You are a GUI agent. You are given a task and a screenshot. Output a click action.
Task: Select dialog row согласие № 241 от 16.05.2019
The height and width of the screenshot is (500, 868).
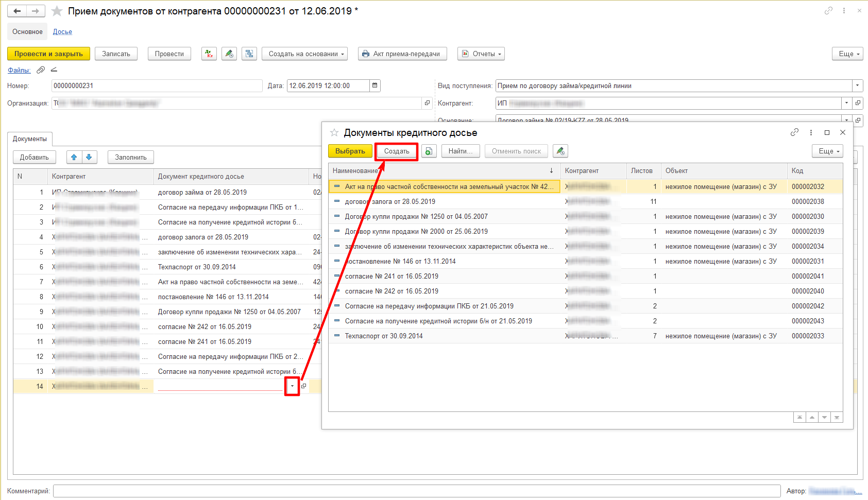[x=585, y=276]
